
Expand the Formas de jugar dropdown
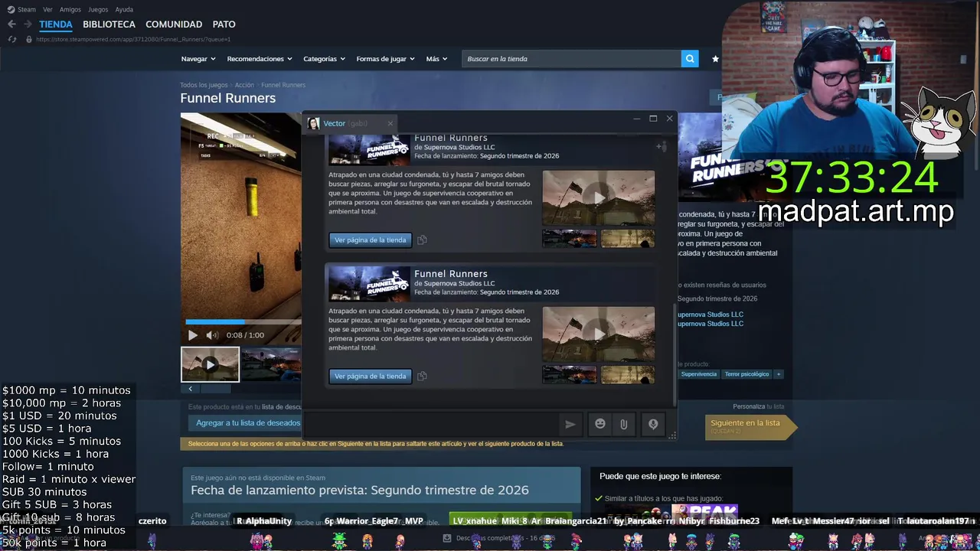tap(385, 59)
